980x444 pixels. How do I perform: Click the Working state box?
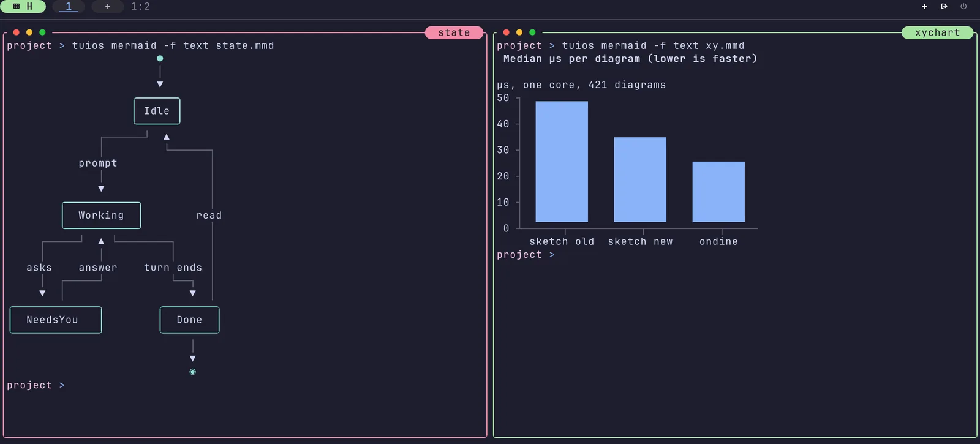101,216
